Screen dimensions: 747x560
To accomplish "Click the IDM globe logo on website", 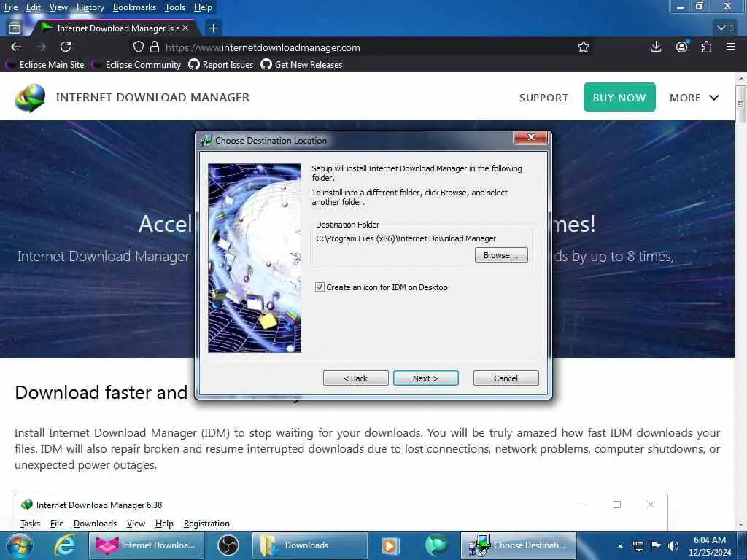I will point(29,98).
